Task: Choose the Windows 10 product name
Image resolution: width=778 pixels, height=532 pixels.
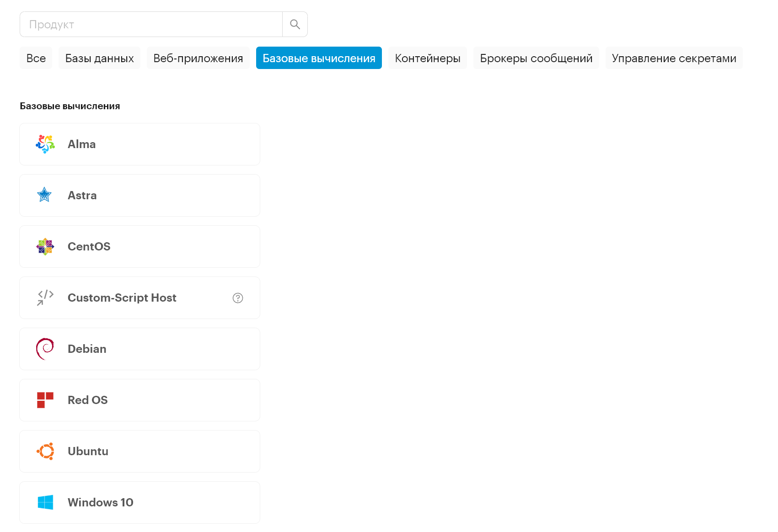Action: coord(101,502)
